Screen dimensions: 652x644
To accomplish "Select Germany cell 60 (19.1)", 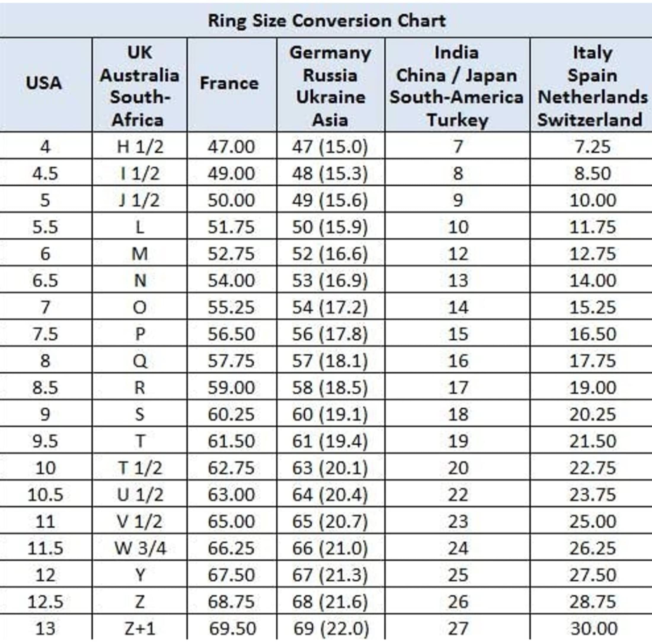I will [330, 414].
